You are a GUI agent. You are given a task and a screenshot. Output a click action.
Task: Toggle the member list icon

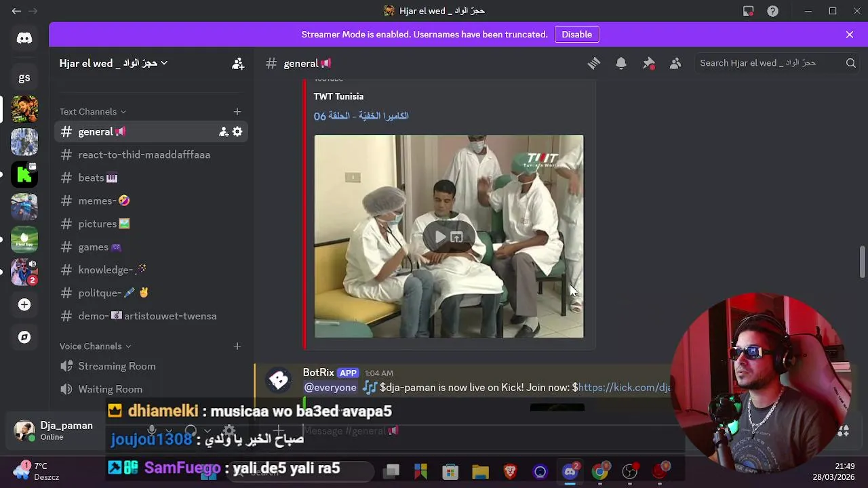coord(675,63)
